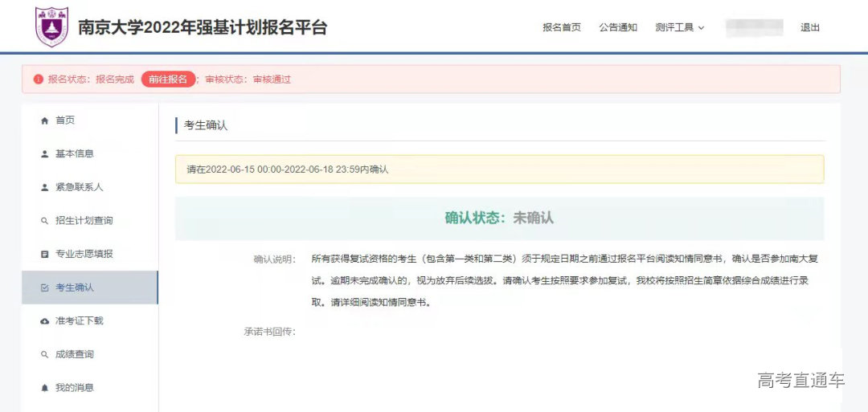Click the 确认说明 label
The image size is (868, 412).
coord(275,259)
